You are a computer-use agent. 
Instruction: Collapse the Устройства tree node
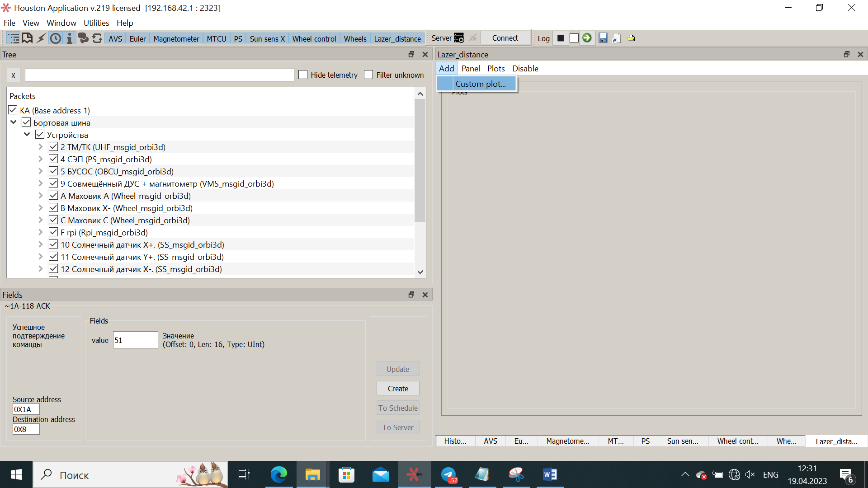[x=27, y=135]
